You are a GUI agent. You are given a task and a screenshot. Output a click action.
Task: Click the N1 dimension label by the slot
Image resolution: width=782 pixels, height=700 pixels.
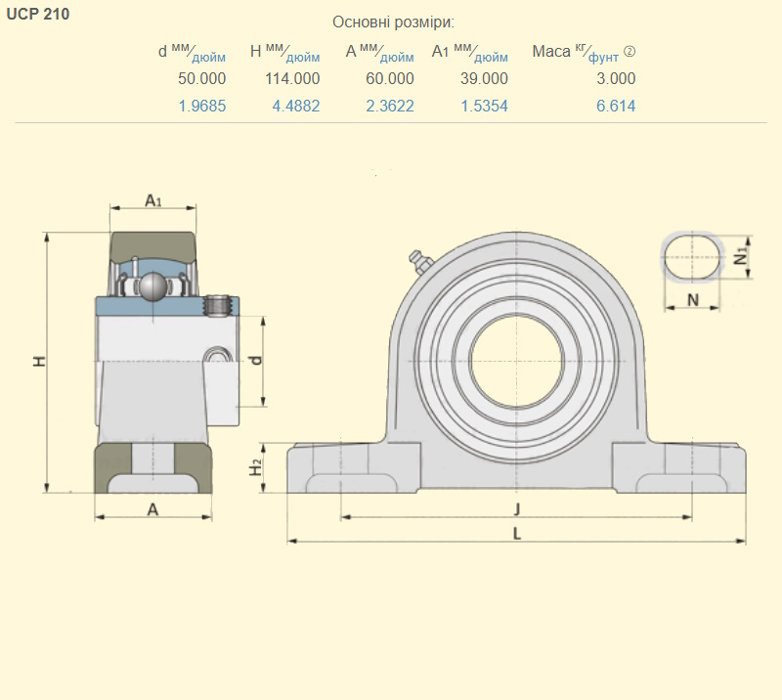[x=741, y=256]
